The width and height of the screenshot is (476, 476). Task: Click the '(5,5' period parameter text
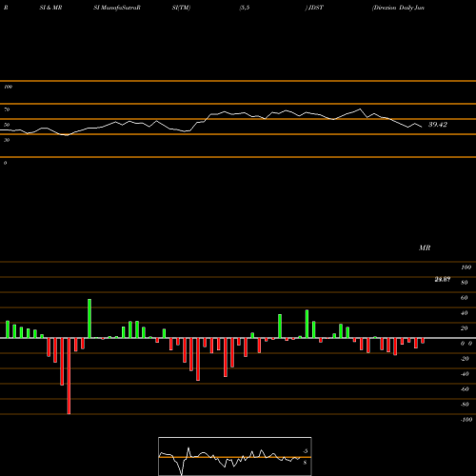pyautogui.click(x=245, y=8)
